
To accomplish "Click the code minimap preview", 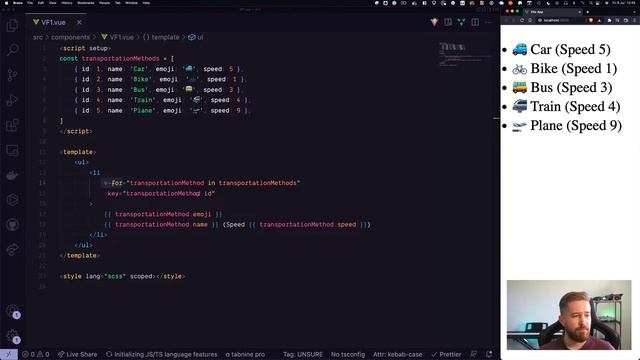I will tap(465, 54).
